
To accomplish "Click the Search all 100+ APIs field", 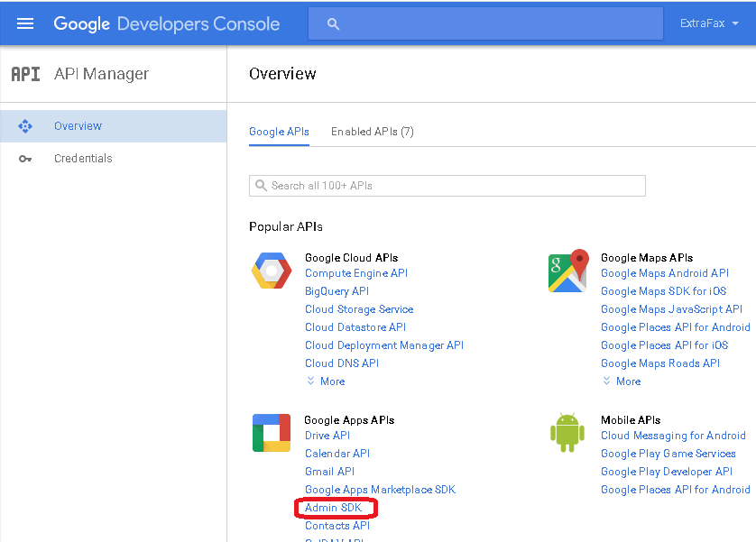I will click(x=447, y=186).
